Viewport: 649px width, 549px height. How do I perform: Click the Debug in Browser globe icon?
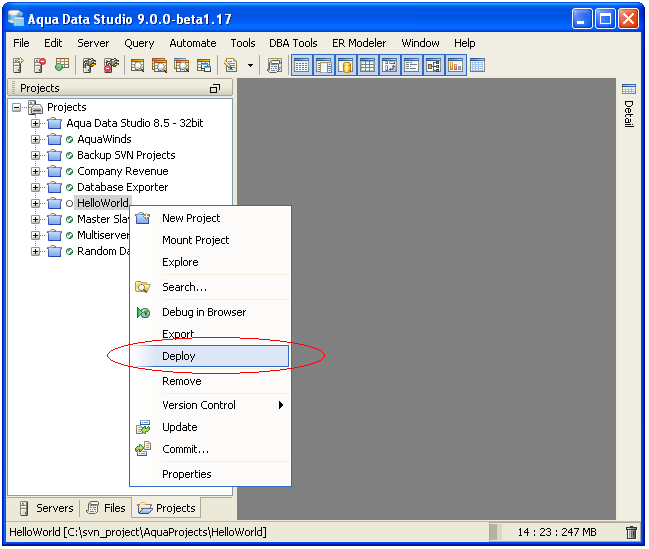point(143,312)
